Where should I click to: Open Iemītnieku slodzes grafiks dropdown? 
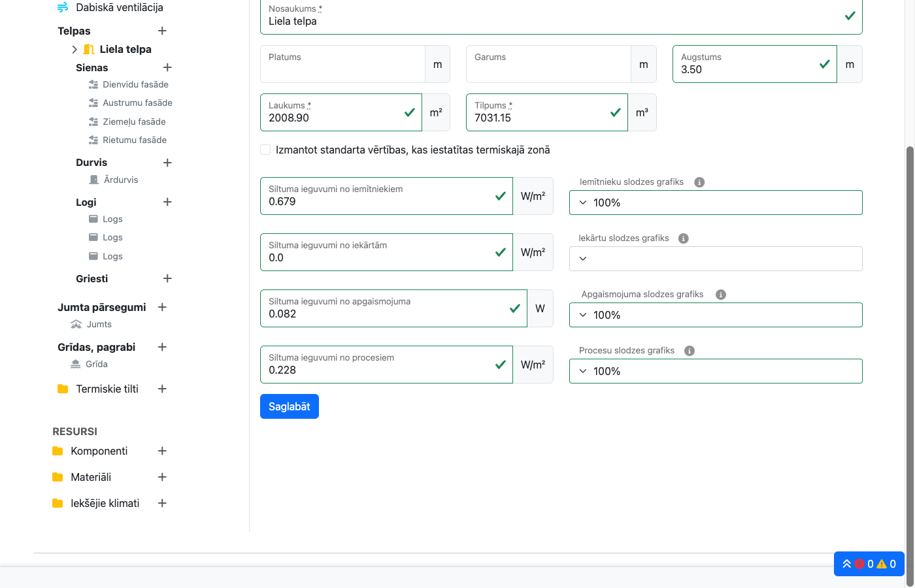click(716, 203)
